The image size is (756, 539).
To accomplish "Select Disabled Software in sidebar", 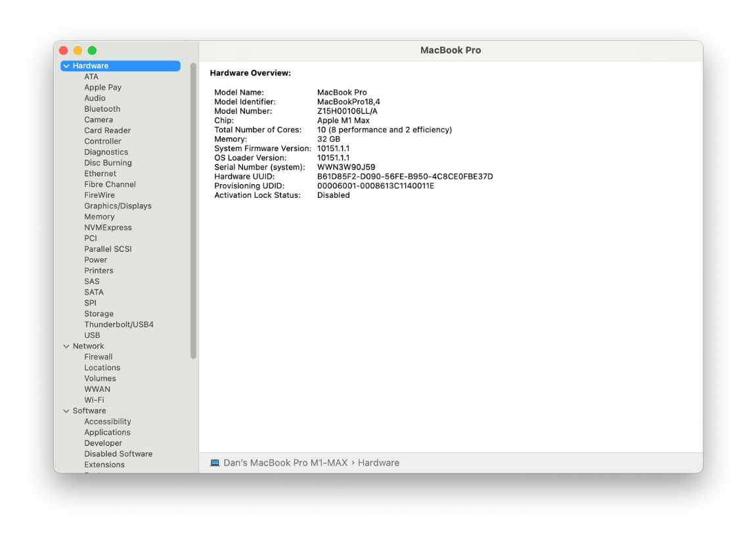I will click(119, 454).
